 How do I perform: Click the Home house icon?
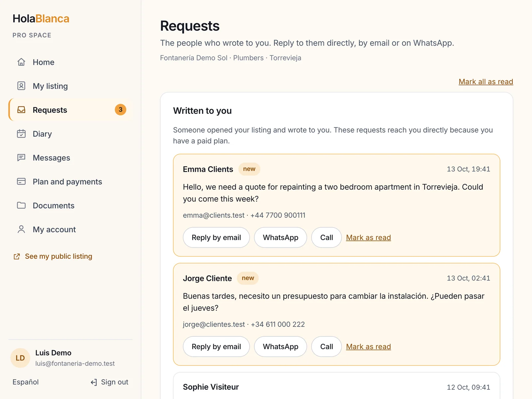(21, 62)
